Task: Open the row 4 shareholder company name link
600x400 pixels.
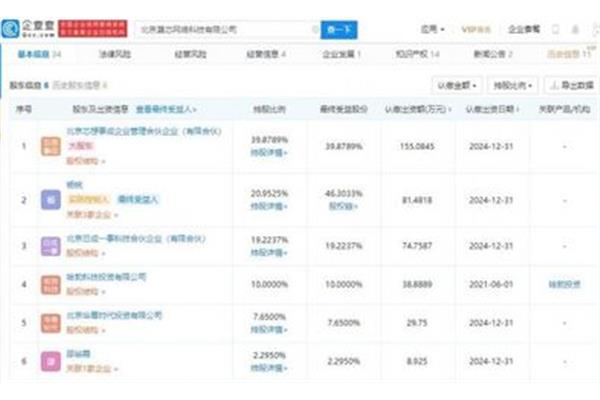Action: tap(106, 277)
